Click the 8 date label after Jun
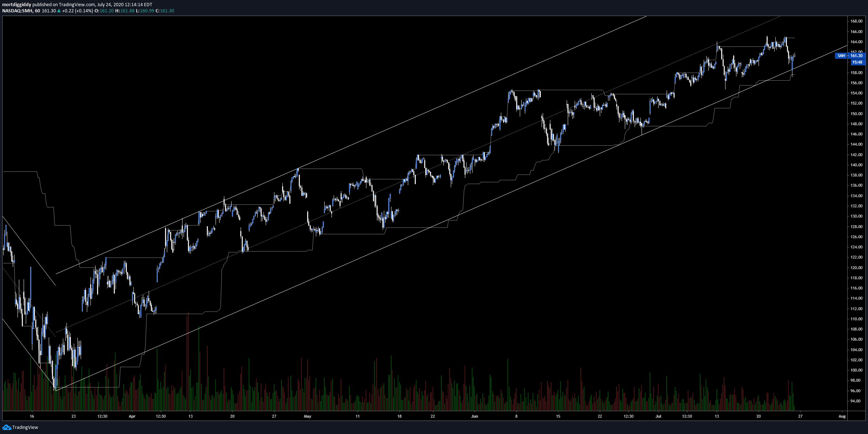 [x=516, y=416]
